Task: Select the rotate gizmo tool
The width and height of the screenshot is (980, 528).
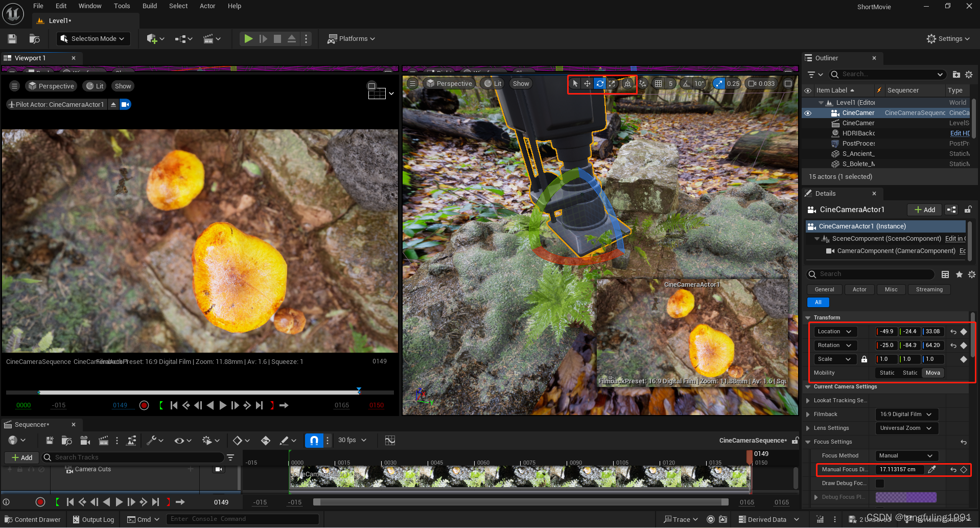Action: coord(599,83)
